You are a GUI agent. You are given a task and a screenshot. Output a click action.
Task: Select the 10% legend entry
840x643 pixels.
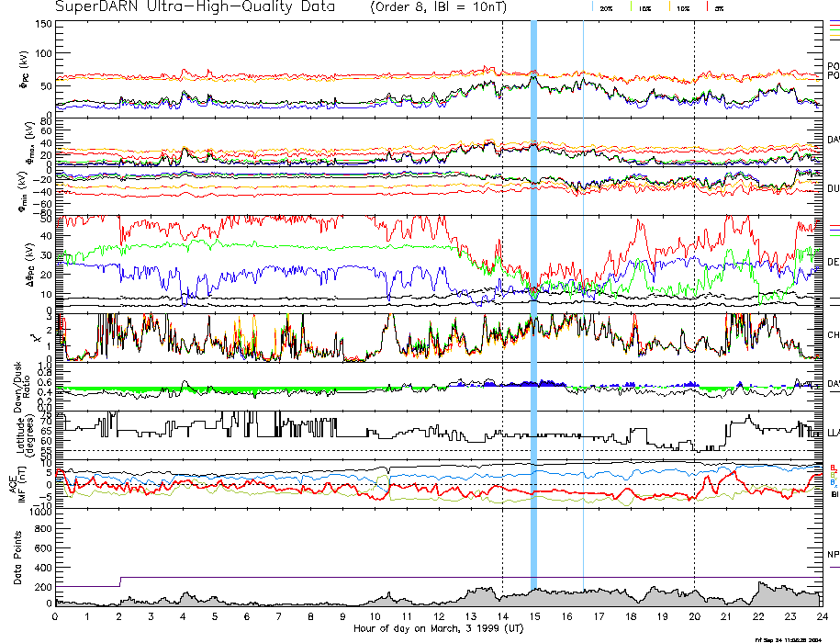coord(682,8)
